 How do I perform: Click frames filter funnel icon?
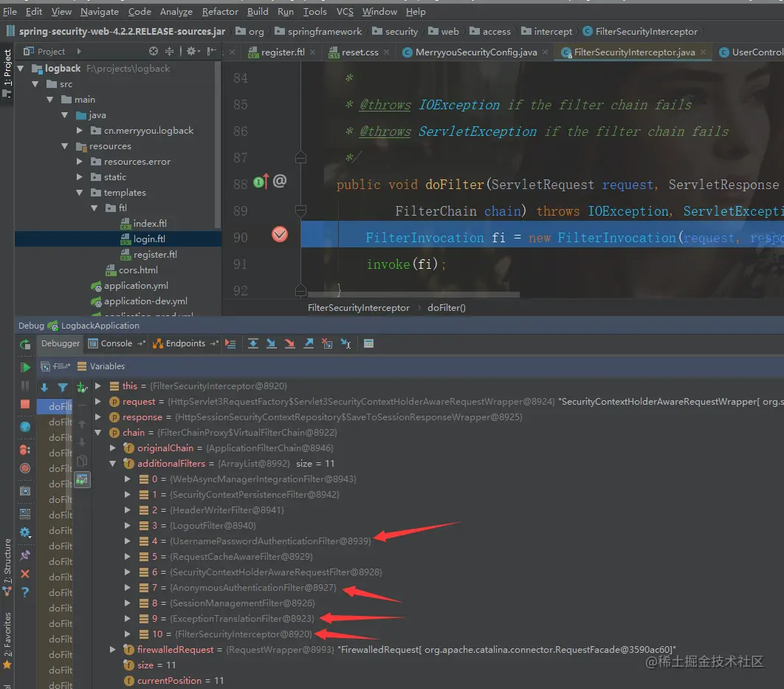63,388
